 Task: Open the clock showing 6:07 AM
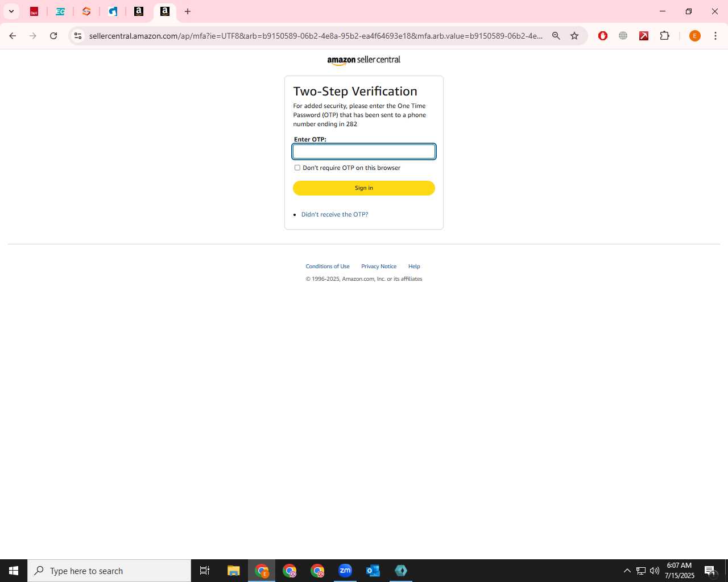pos(679,571)
